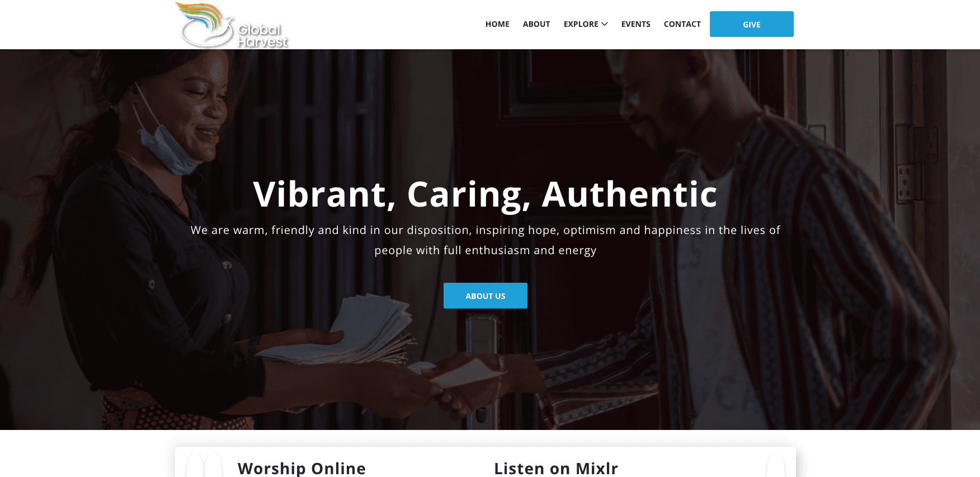Click the Global Harvest logo text

coord(262,36)
